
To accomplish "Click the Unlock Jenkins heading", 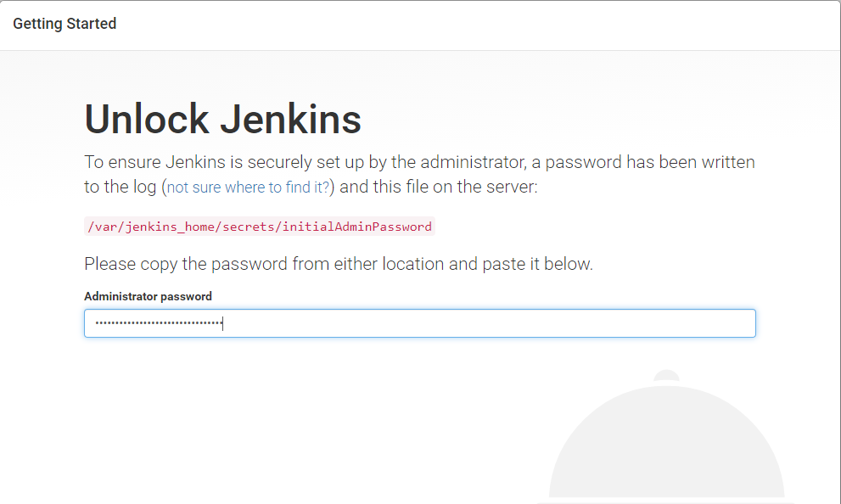I will pyautogui.click(x=222, y=120).
